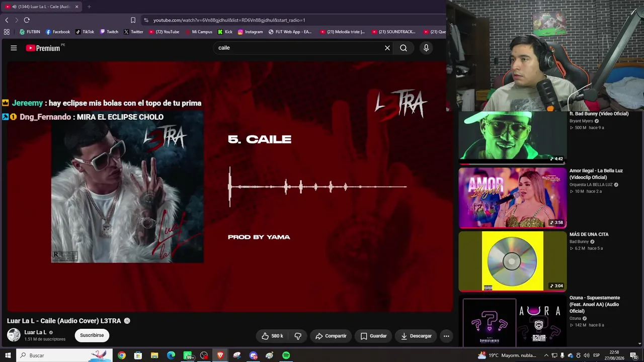Image resolution: width=644 pixels, height=362 pixels.
Task: Open the 'Ozuna - Supuestamente' video title
Action: [x=595, y=304]
